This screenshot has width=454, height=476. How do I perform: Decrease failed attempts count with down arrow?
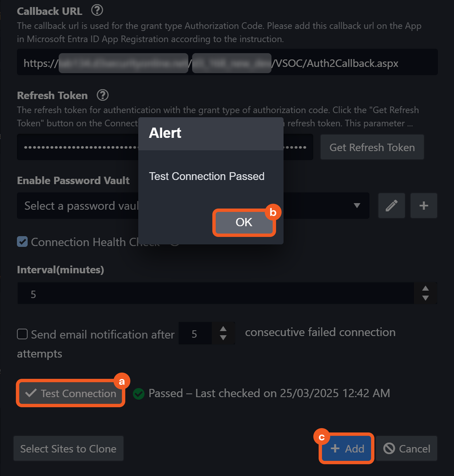coord(223,338)
